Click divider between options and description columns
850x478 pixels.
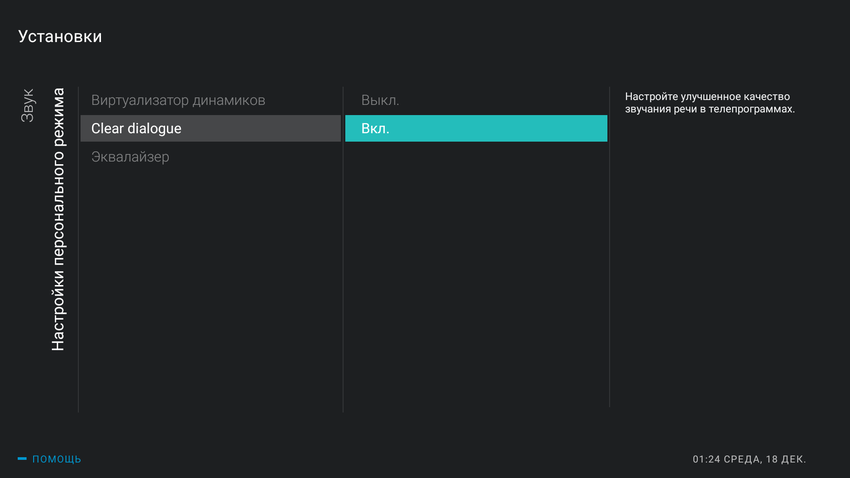click(609, 250)
